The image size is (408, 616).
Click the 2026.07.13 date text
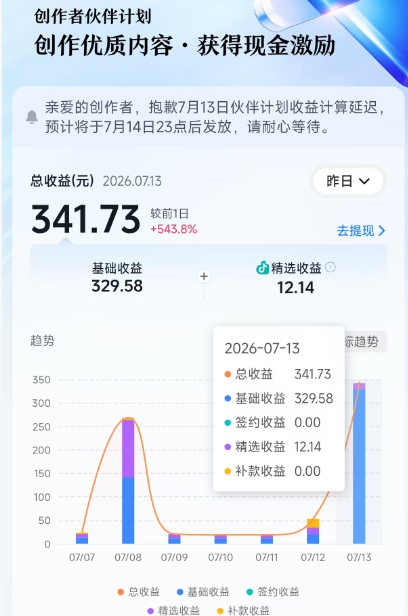(132, 181)
